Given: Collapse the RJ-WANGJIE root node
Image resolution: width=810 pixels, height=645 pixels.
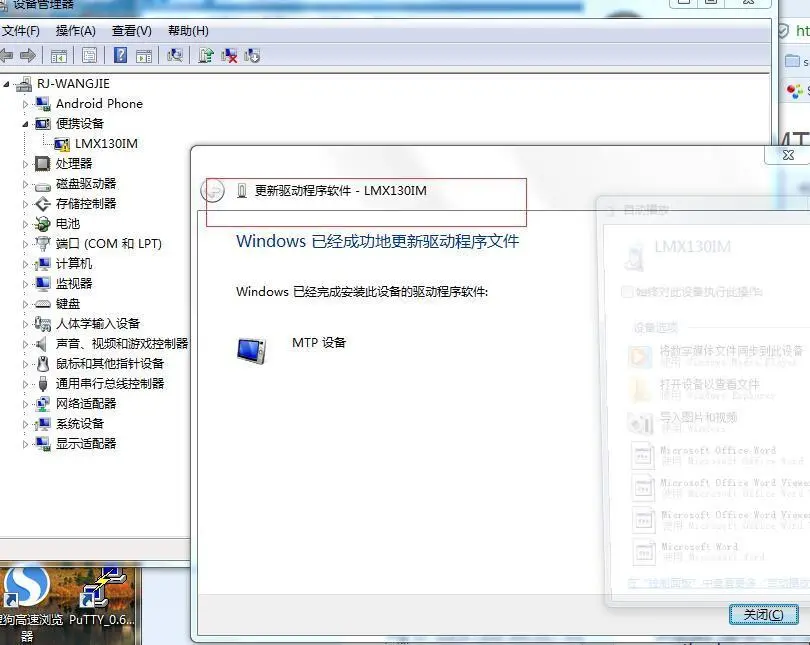Looking at the screenshot, I should [6, 84].
